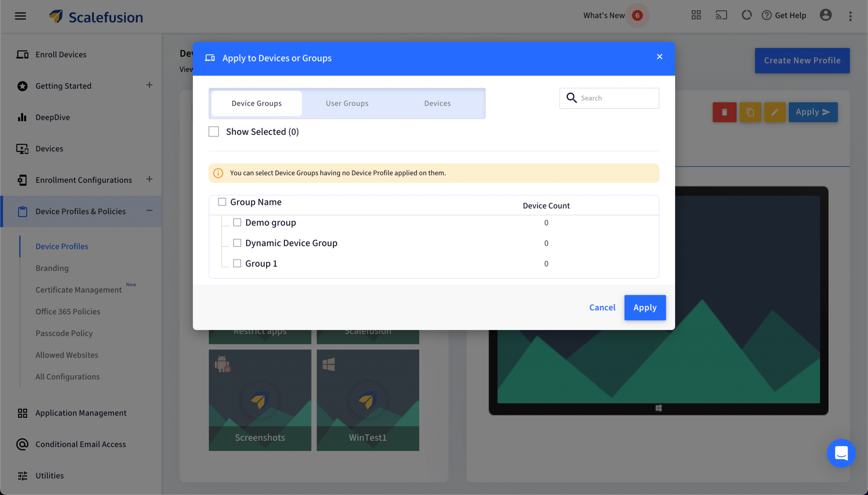Click the cast screen icon in header
Screen dimensions: 868x495
point(721,15)
